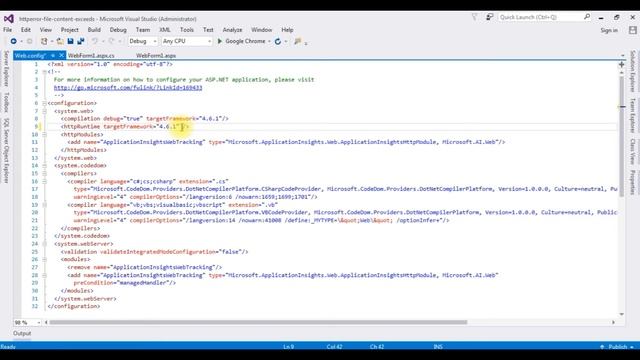Image resolution: width=640 pixels, height=360 pixels.
Task: Collapse the configuration element at line 6
Action: tap(44, 103)
